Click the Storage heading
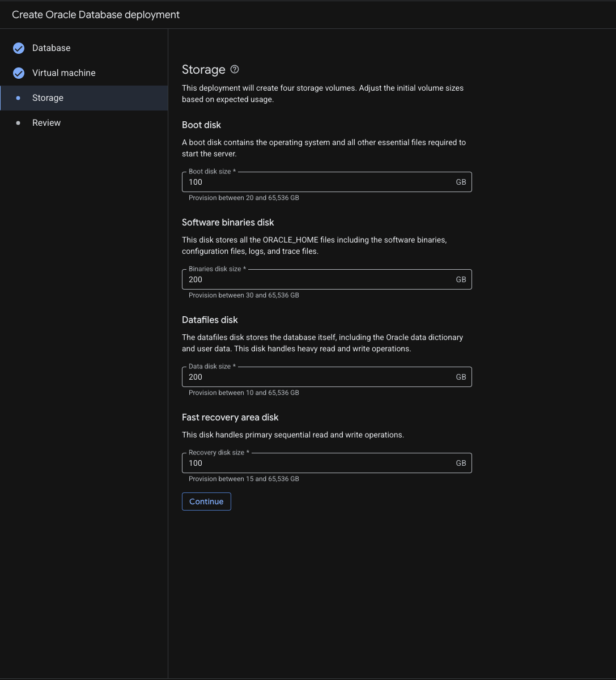The height and width of the screenshot is (680, 616). click(x=203, y=70)
